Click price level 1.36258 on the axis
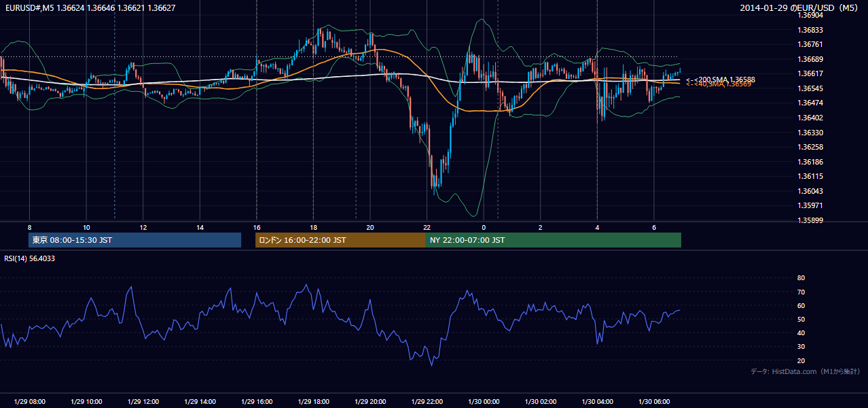Image resolution: width=868 pixels, height=408 pixels. 810,147
